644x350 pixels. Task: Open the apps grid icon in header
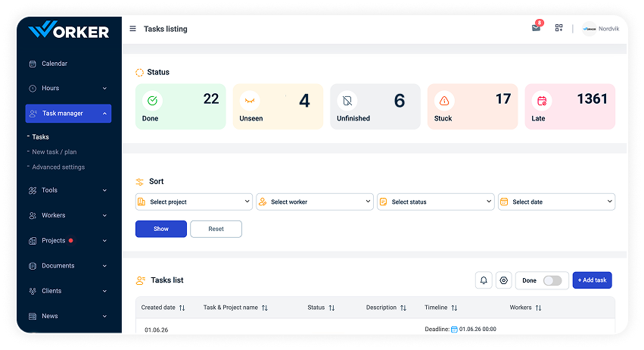558,27
